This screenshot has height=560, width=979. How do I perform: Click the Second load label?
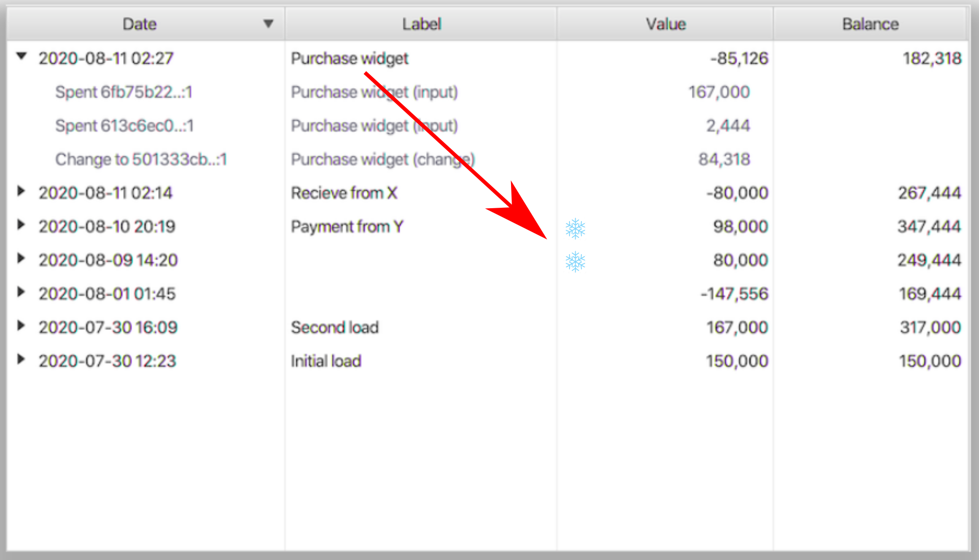coord(335,327)
